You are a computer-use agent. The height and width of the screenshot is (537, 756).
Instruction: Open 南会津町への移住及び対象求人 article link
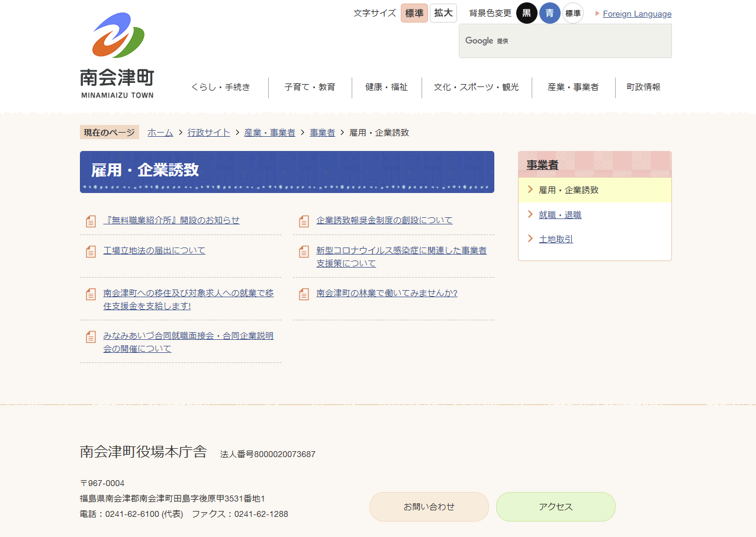[x=188, y=300]
